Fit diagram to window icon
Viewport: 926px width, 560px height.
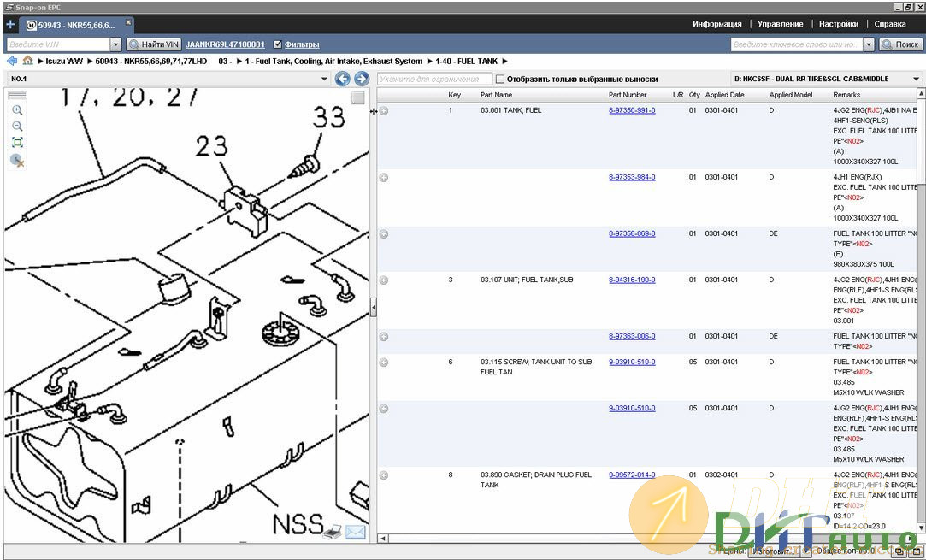pos(17,143)
